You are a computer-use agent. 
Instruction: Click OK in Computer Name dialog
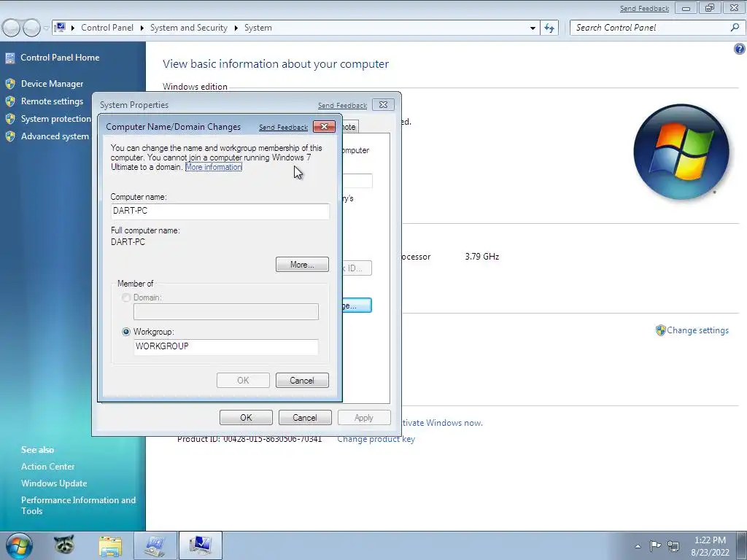coord(243,381)
